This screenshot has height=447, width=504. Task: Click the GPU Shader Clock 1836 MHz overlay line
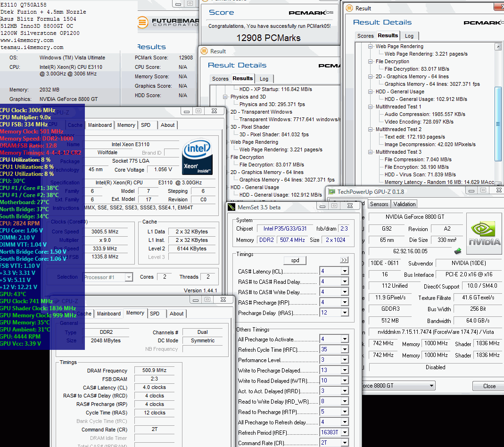point(38,308)
